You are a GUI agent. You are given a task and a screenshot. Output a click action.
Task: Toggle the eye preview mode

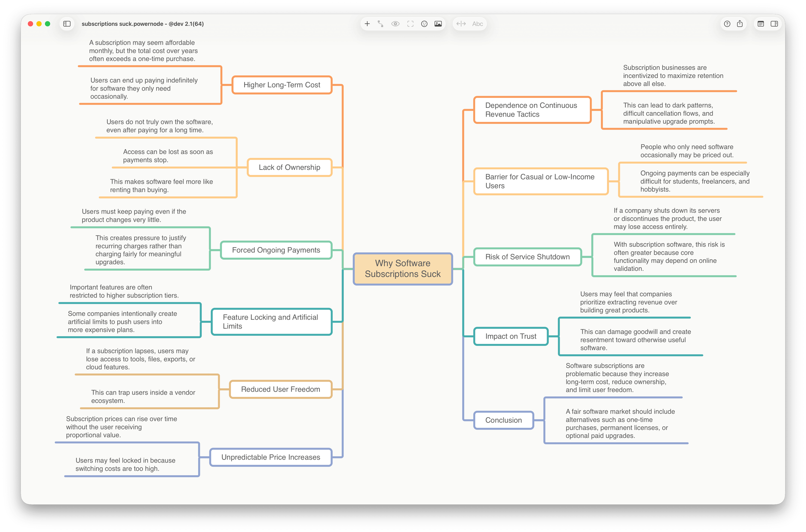coord(395,24)
